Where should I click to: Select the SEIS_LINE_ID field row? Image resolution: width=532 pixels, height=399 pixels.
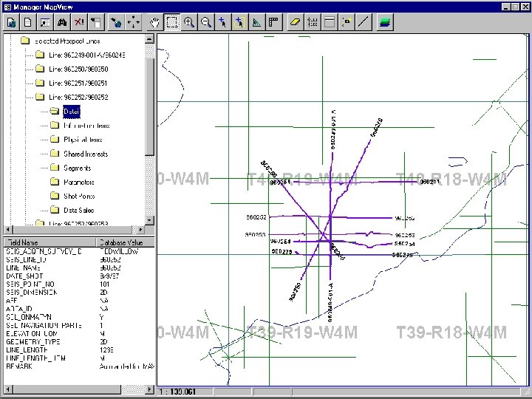(x=79, y=260)
